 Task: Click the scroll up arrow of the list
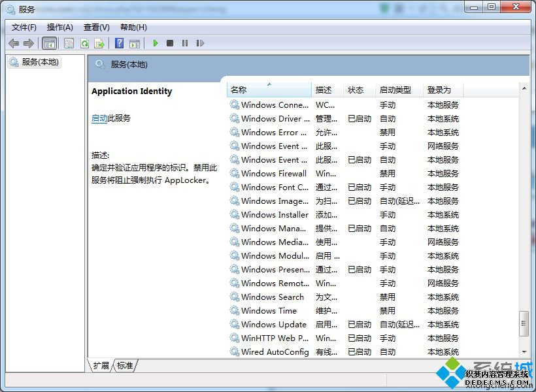coord(524,88)
